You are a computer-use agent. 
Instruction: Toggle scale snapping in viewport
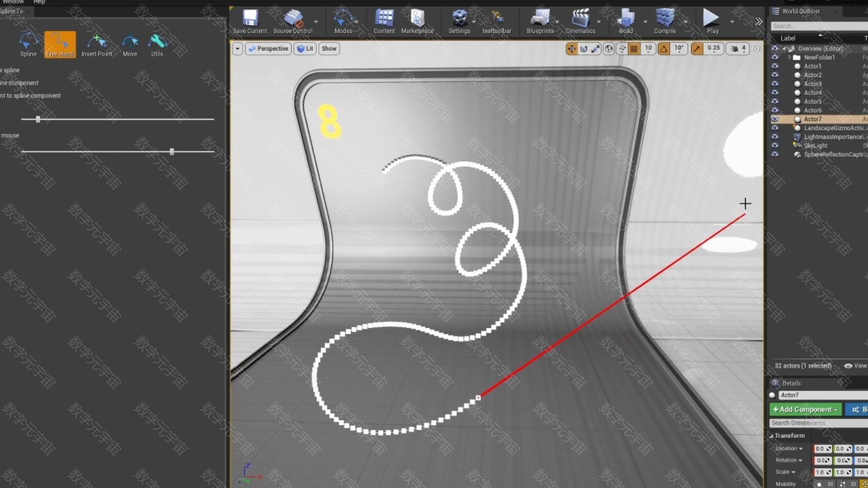click(696, 49)
